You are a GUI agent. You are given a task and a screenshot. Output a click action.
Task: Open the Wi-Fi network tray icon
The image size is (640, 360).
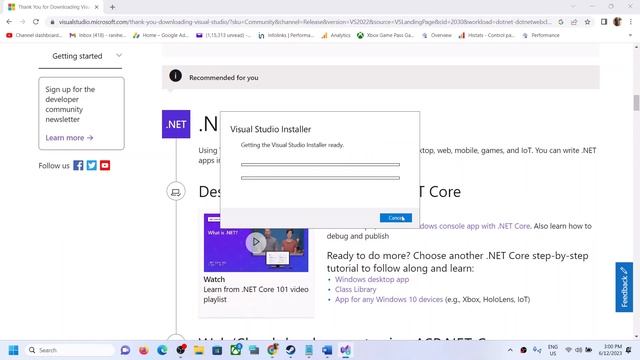[568, 350]
